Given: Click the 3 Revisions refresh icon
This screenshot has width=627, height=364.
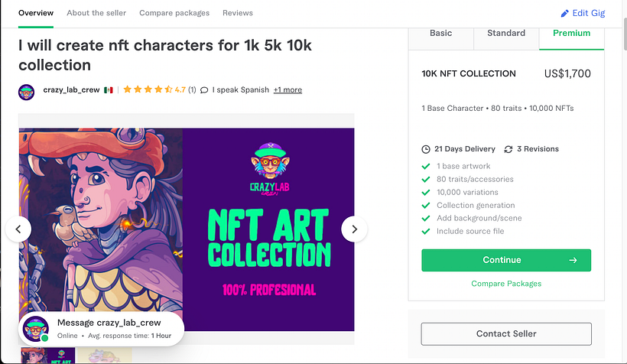Looking at the screenshot, I should 508,149.
